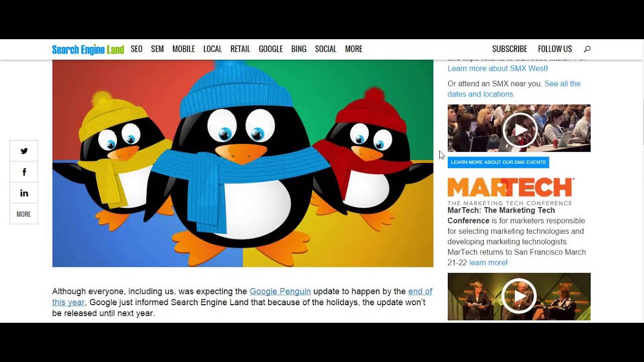Share article via LinkedIn icon
Viewport: 644px width, 362px height.
coord(24,193)
